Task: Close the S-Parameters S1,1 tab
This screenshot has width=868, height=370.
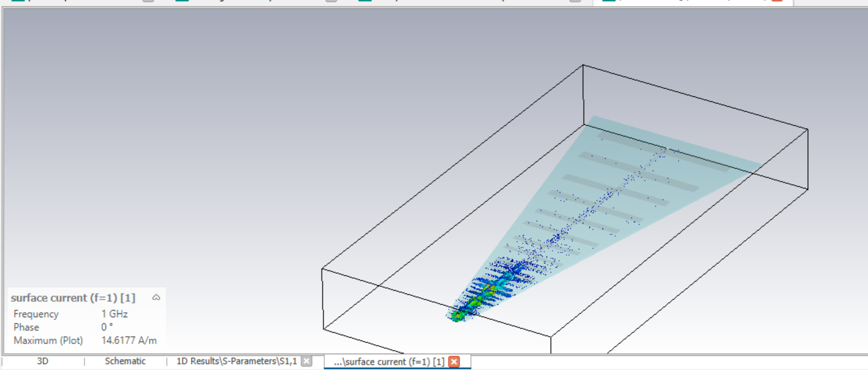Action: pyautogui.click(x=307, y=361)
